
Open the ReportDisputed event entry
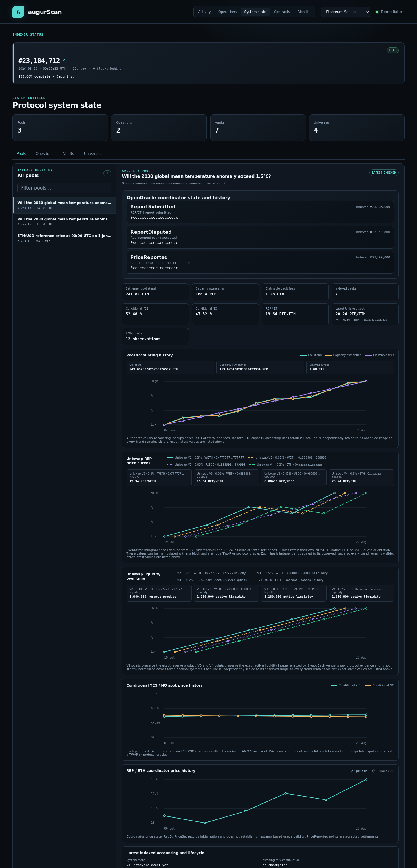[x=260, y=237]
